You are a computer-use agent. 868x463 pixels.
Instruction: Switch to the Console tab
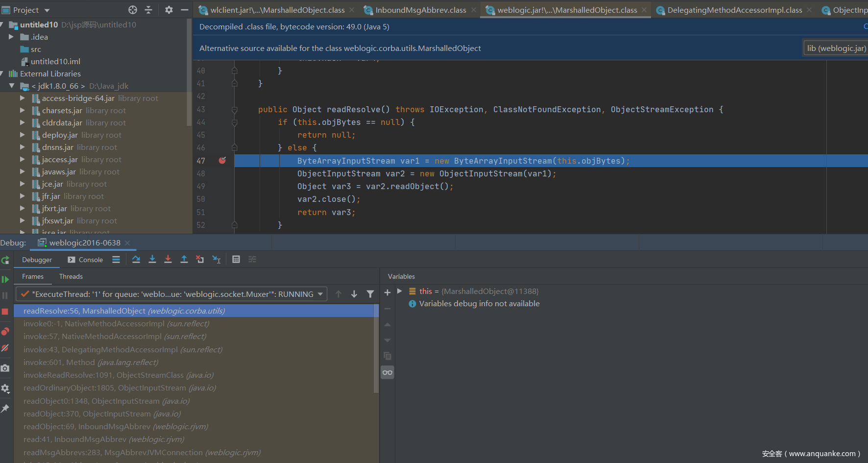(86, 260)
